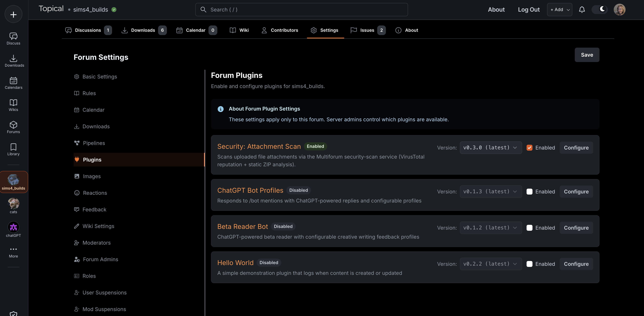Screen dimensions: 644x316
Task: Click into the Search field
Action: [302, 9]
